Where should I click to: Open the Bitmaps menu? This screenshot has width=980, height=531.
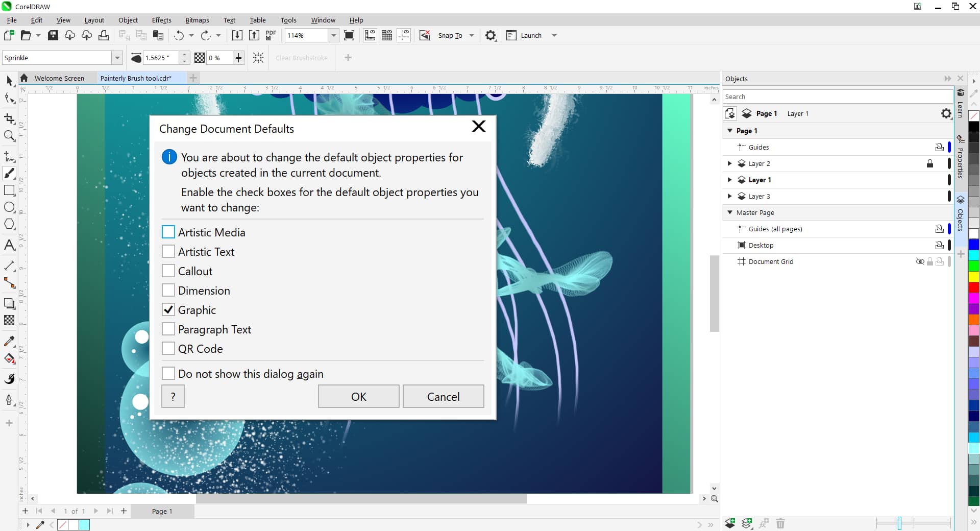[x=197, y=20]
